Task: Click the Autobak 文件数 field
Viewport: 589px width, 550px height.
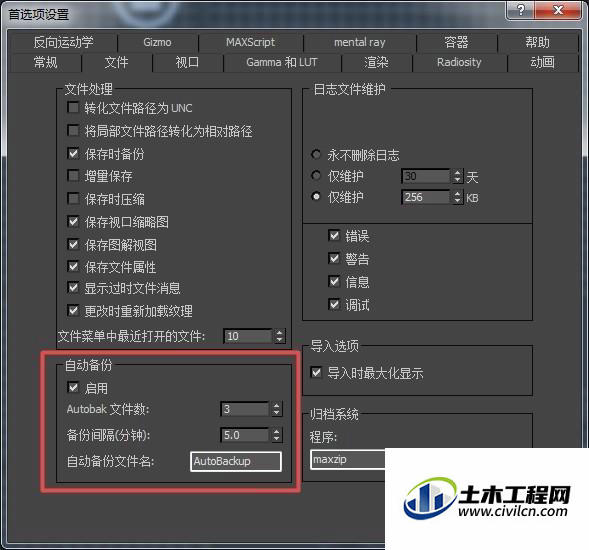Action: pyautogui.click(x=245, y=409)
